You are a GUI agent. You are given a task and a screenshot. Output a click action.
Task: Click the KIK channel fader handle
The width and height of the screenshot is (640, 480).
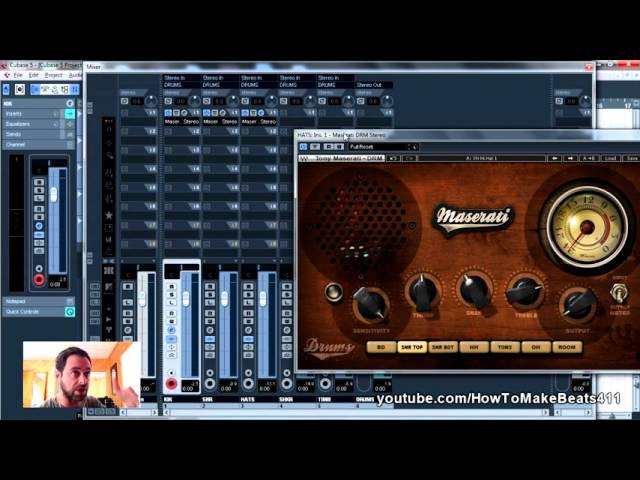click(186, 298)
